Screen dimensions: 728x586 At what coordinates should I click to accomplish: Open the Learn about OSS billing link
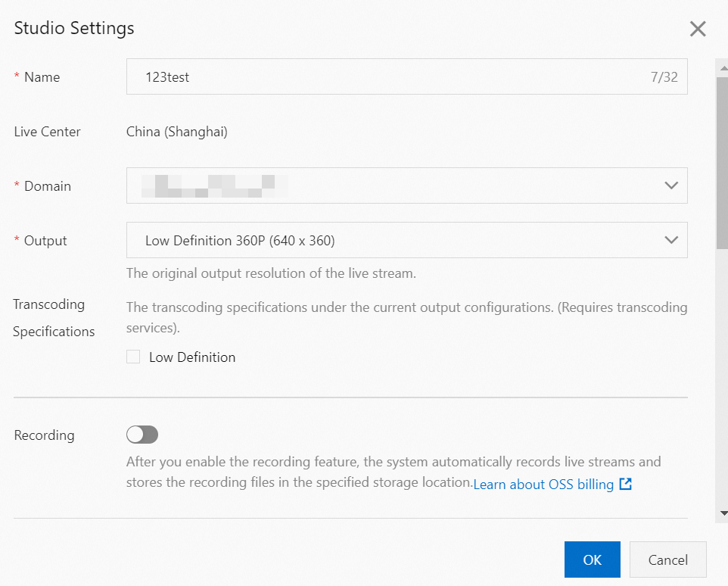click(x=543, y=484)
